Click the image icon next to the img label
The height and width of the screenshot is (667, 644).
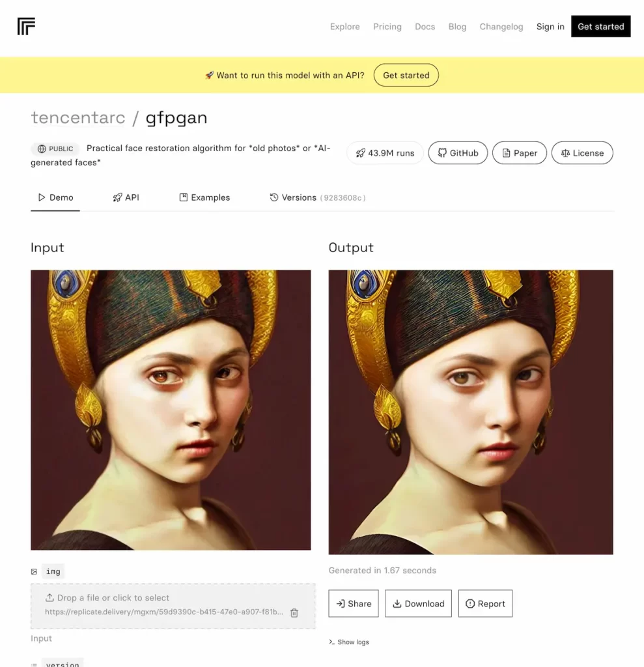click(x=34, y=571)
